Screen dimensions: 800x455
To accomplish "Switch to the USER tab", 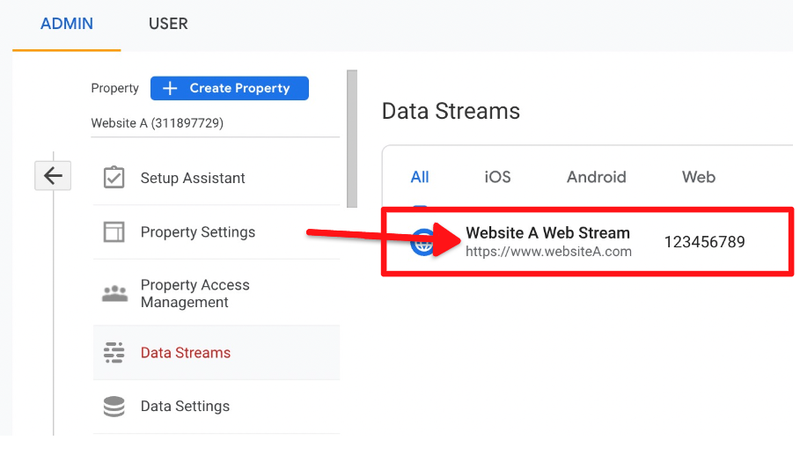I will [x=168, y=23].
